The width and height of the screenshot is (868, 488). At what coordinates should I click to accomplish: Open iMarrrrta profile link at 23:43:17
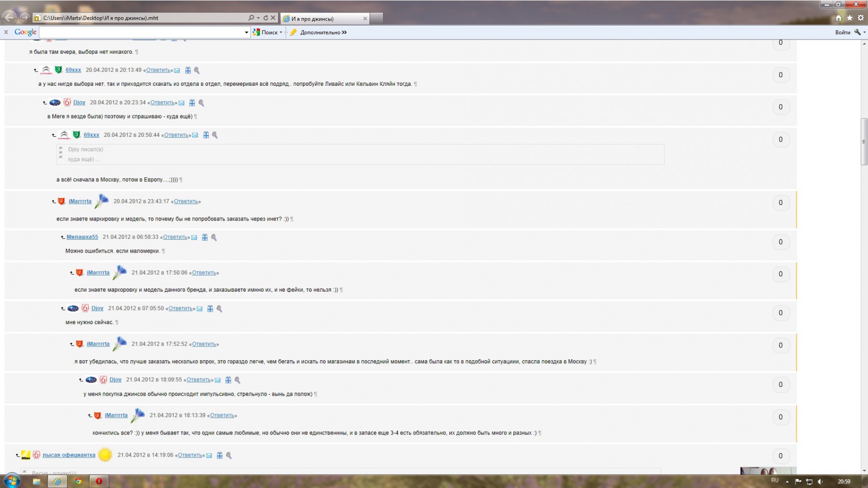click(80, 202)
